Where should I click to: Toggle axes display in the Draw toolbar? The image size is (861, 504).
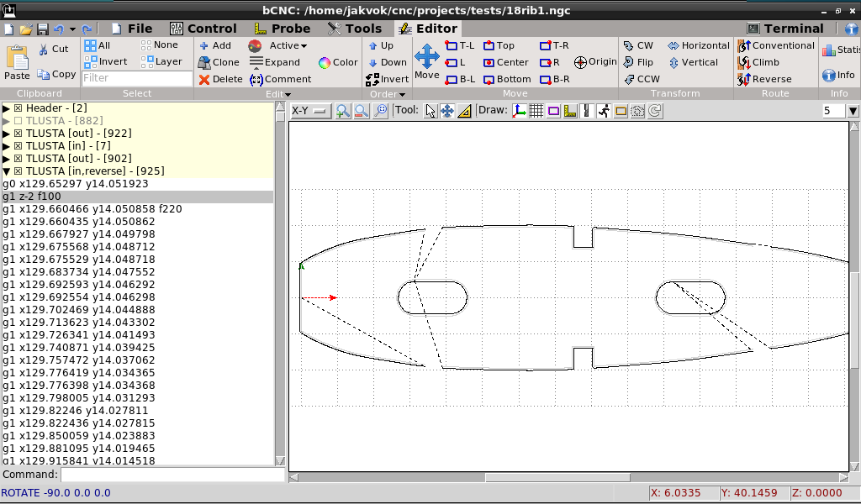[519, 111]
